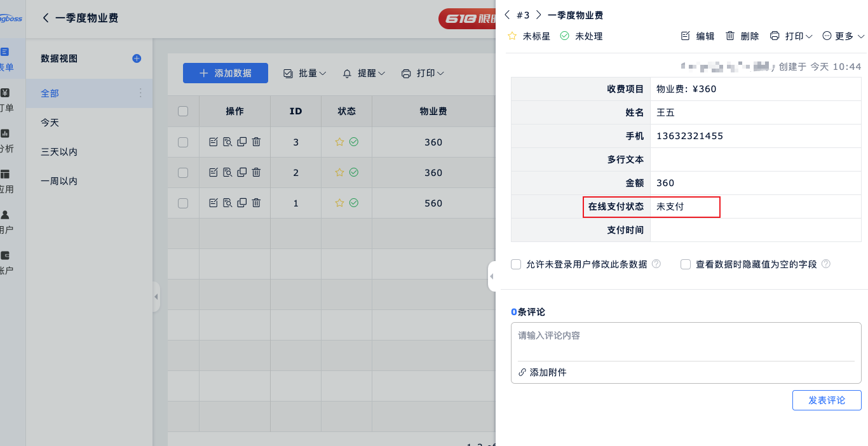Click the 添加数据 button
868x446 pixels.
[x=226, y=73]
